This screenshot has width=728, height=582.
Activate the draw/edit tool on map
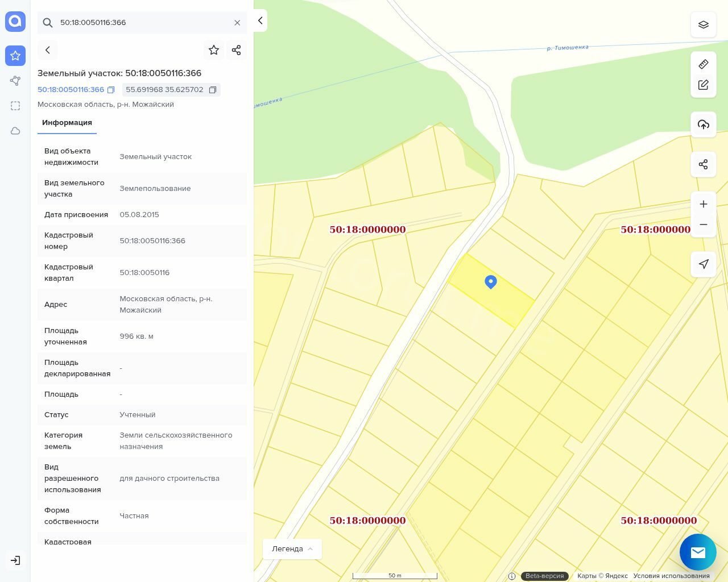click(x=703, y=85)
